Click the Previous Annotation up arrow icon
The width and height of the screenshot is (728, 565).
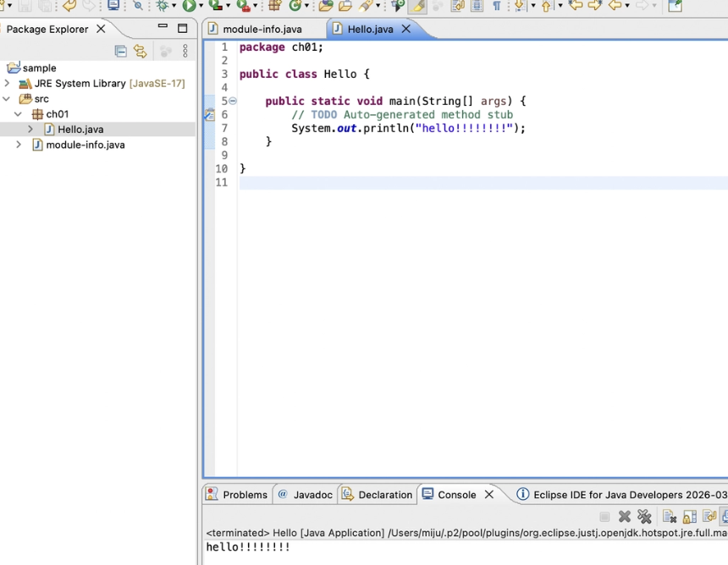point(547,6)
